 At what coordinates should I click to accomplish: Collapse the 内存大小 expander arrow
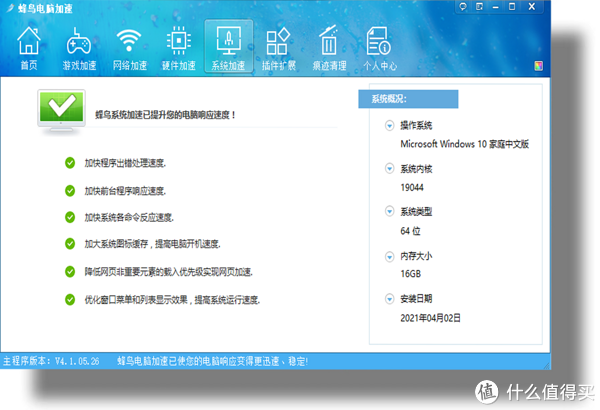[x=390, y=256]
